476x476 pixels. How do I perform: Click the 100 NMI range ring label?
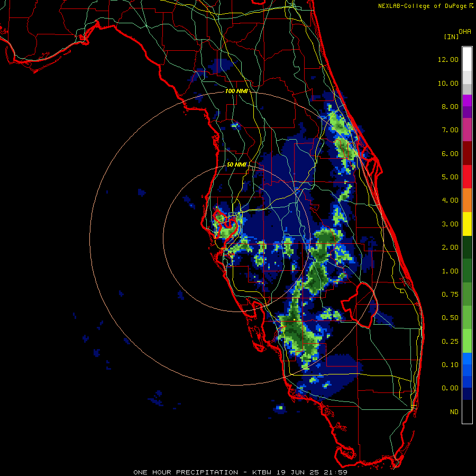pyautogui.click(x=236, y=91)
